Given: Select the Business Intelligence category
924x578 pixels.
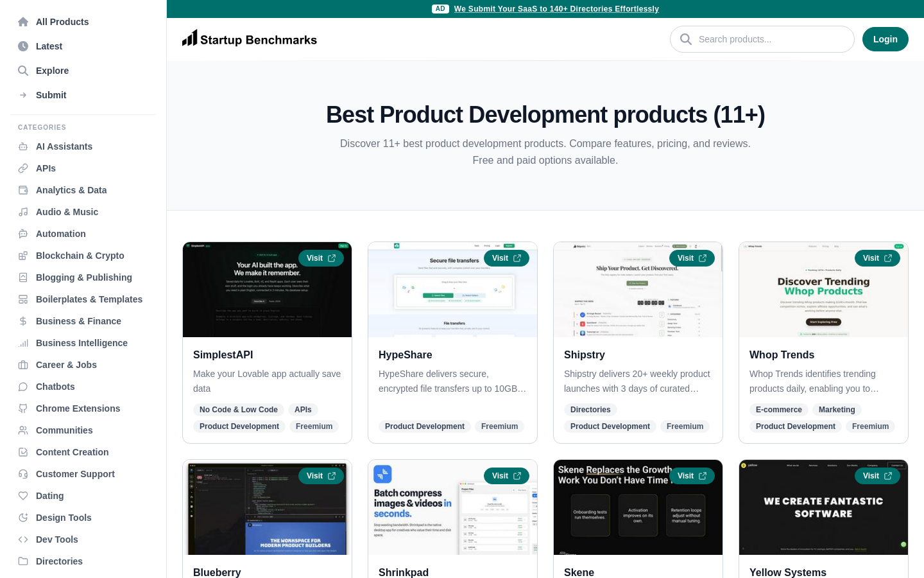Looking at the screenshot, I should pyautogui.click(x=83, y=343).
